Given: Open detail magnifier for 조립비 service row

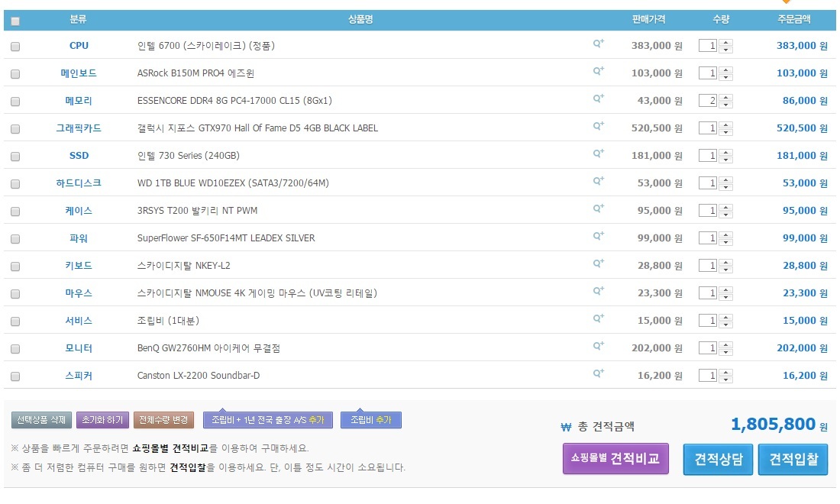Looking at the screenshot, I should 599,318.
